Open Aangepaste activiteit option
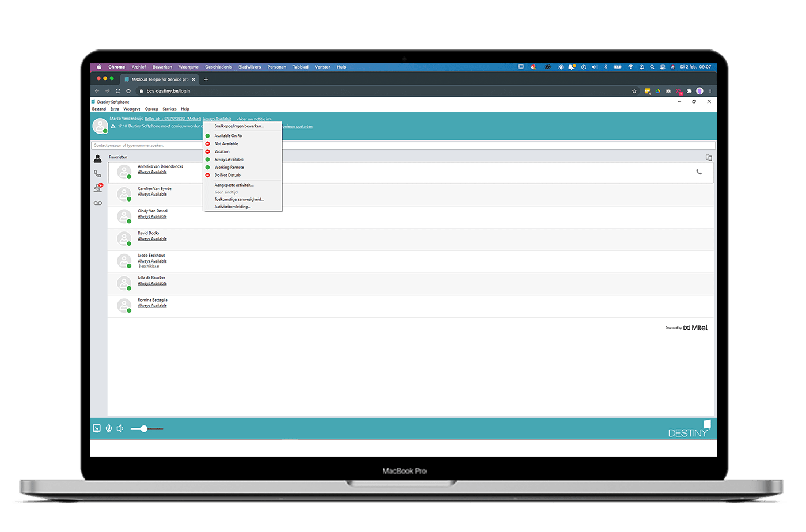The image size is (806, 532). point(242,185)
